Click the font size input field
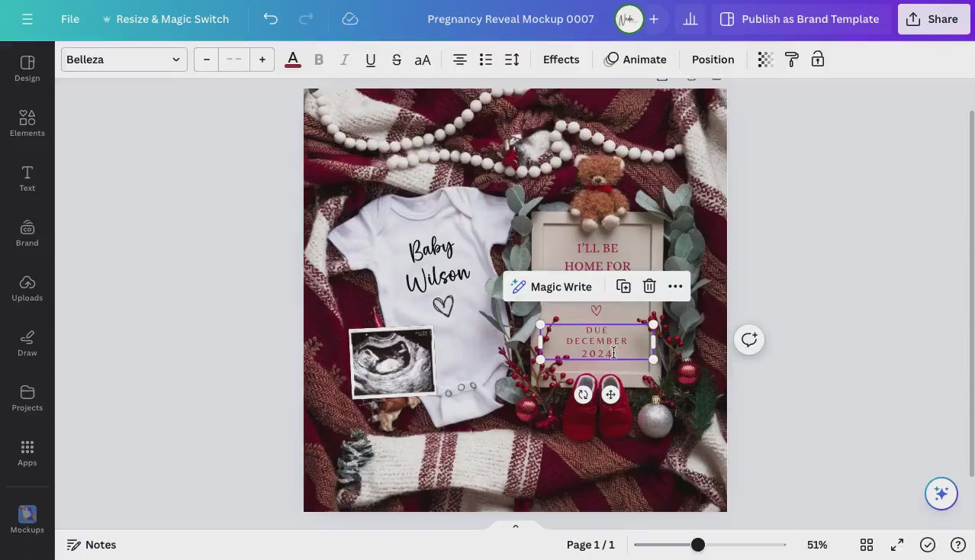The height and width of the screenshot is (560, 975). [234, 60]
